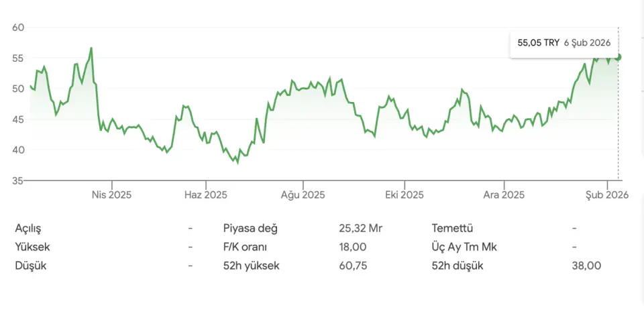Click the Düşük label in first column
Screen dimensions: 644x318
click(30, 266)
